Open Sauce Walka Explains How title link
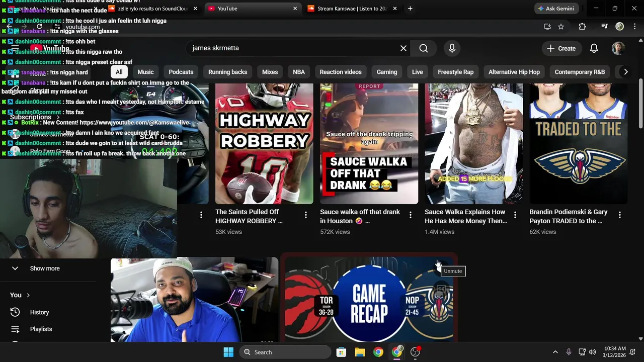Screen dimensions: 644x362 tap(466, 216)
